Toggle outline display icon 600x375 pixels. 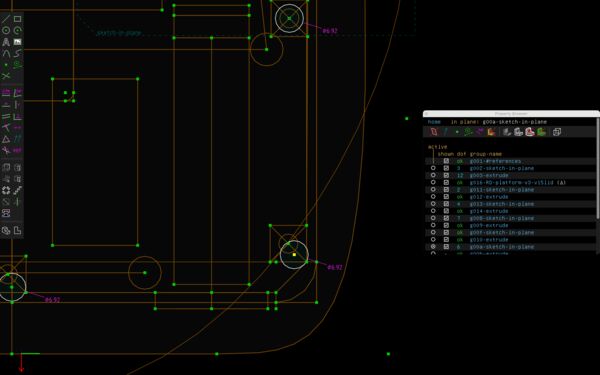(530, 132)
